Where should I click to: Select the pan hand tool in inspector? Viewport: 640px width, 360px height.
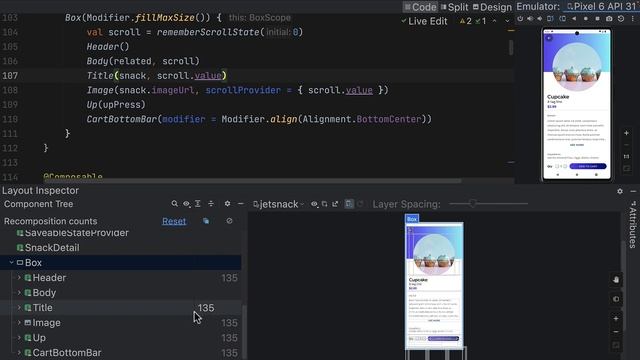point(616,280)
